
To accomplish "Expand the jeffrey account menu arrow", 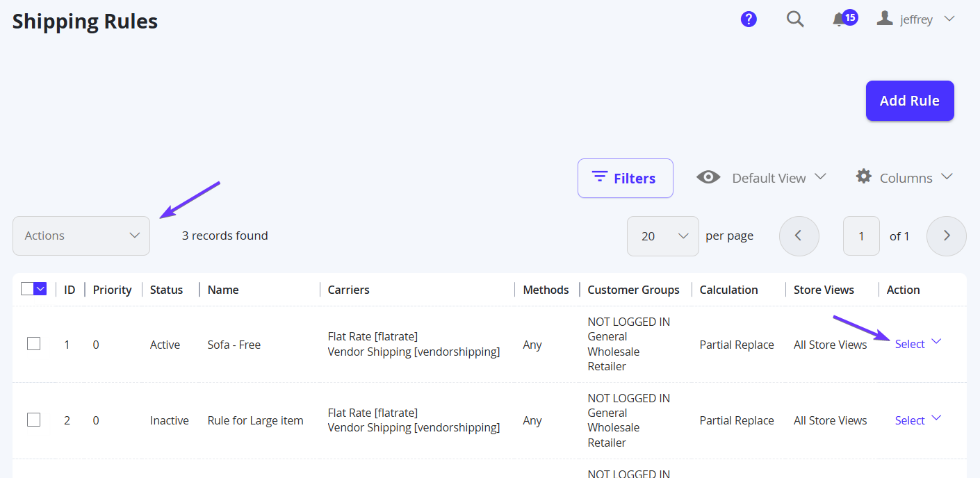I will click(949, 19).
